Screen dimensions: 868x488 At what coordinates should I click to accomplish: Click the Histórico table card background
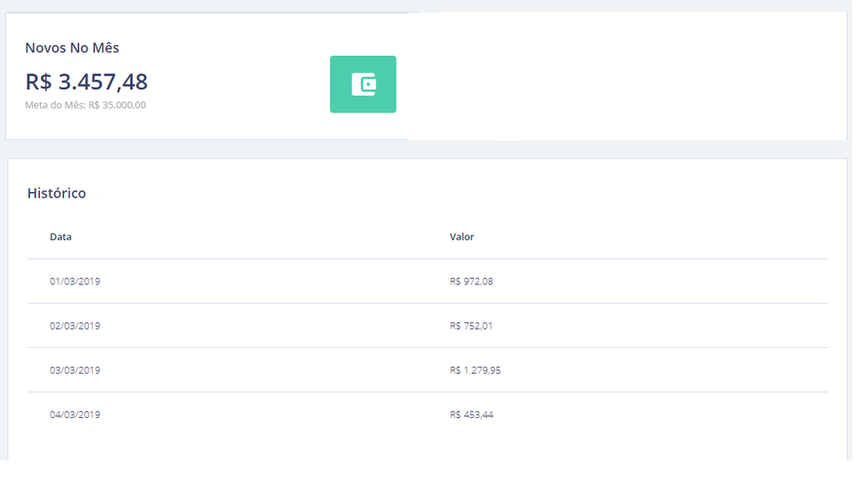click(427, 309)
